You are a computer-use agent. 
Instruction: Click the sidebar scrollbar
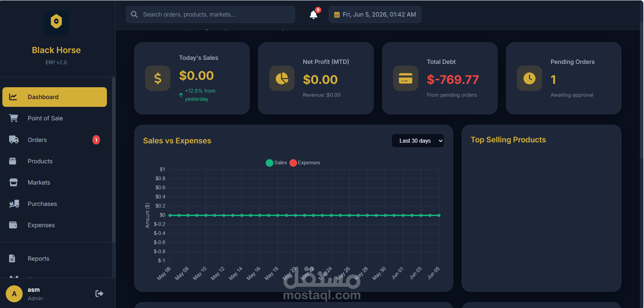(x=113, y=159)
